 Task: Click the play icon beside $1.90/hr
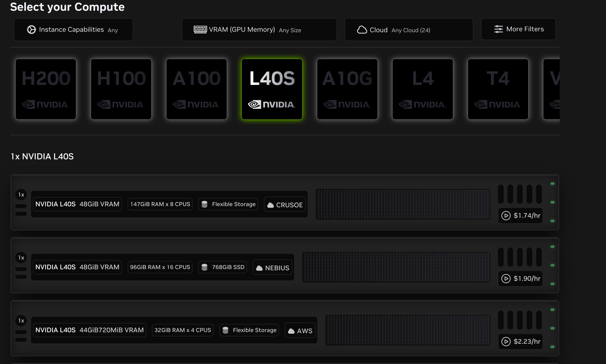tap(506, 279)
